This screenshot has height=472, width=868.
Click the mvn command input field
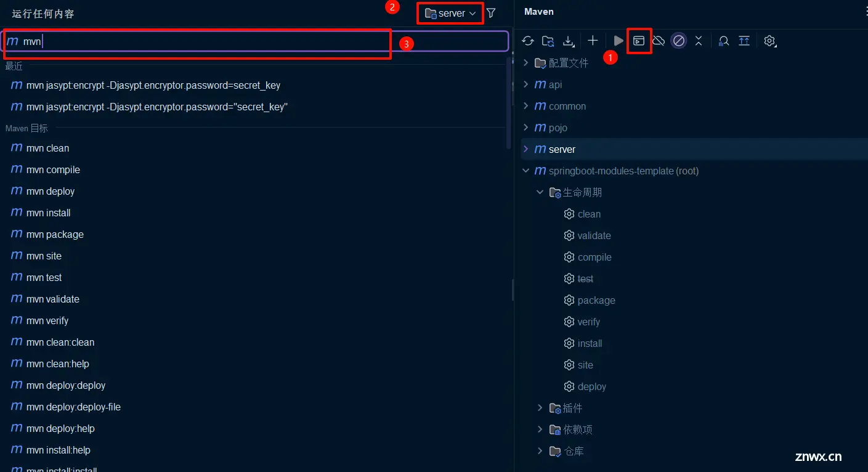coord(256,41)
